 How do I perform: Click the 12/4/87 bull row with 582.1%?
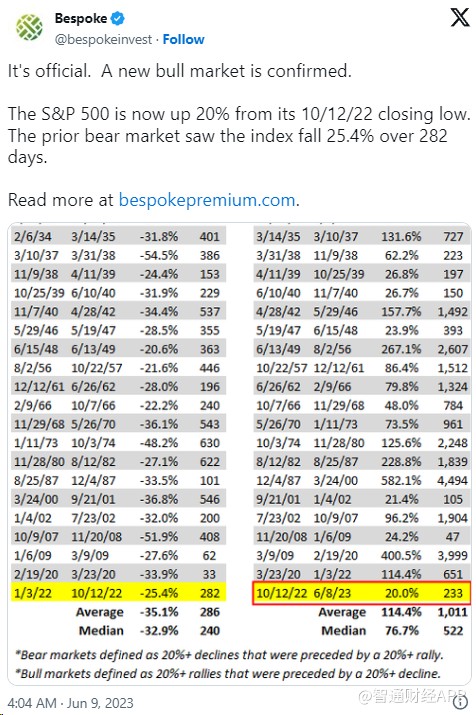[x=361, y=481]
